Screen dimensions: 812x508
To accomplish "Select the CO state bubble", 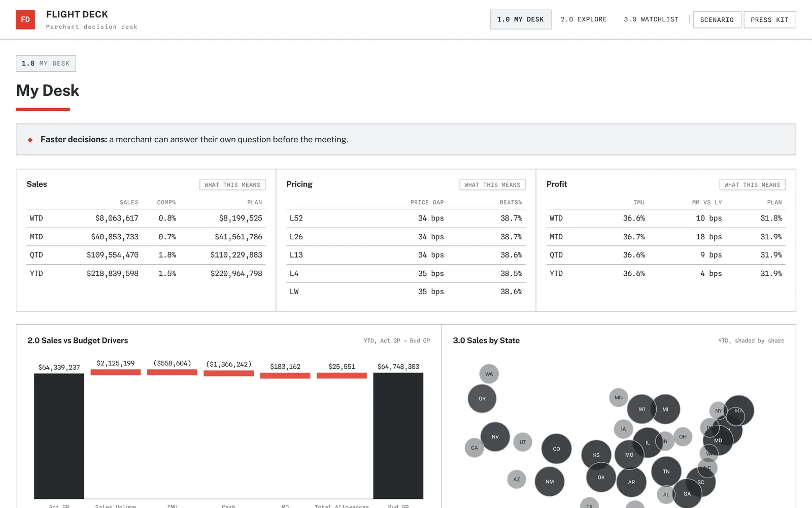I will 556,449.
